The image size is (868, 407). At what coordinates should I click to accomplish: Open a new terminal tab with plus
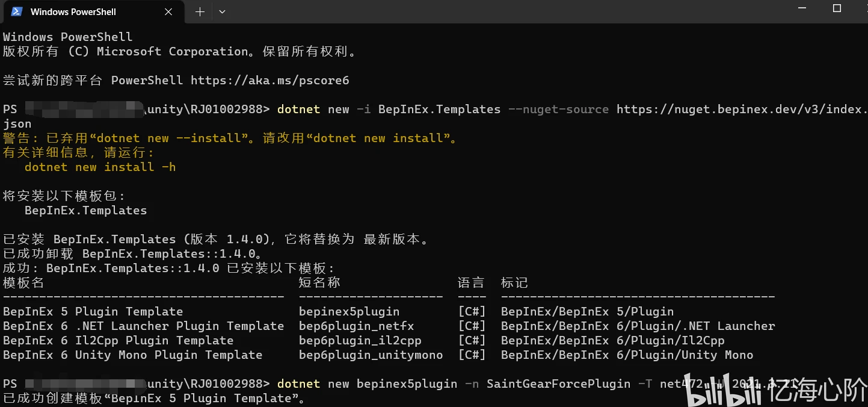[200, 11]
